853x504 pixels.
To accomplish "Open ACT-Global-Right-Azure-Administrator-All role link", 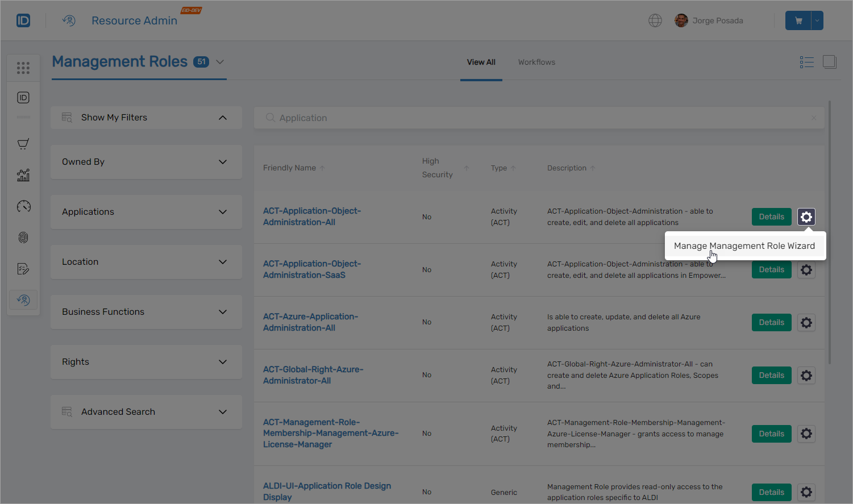I will point(313,375).
